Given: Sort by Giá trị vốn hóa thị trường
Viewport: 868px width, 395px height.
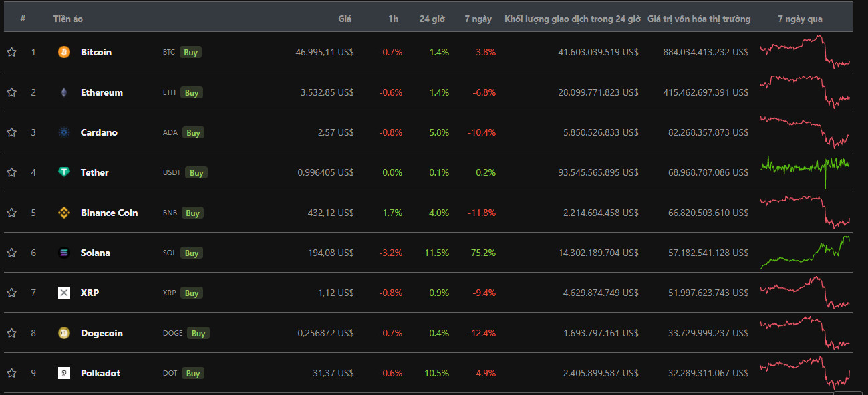Looking at the screenshot, I should click(x=698, y=19).
